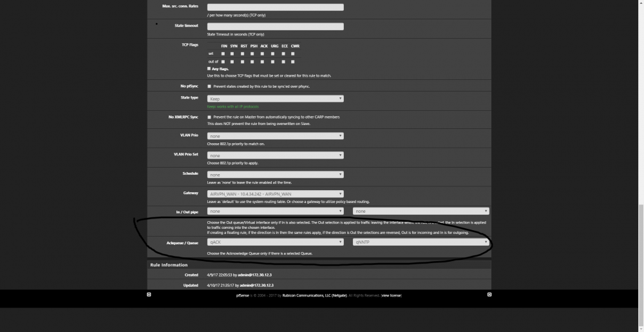
Task: Check the SYN flag in the out of row
Action: 232,62
